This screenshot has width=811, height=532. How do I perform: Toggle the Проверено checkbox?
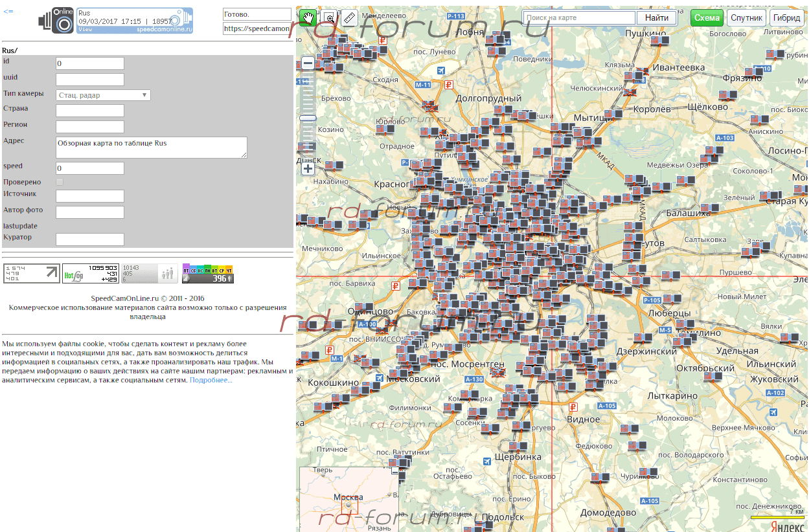[60, 182]
